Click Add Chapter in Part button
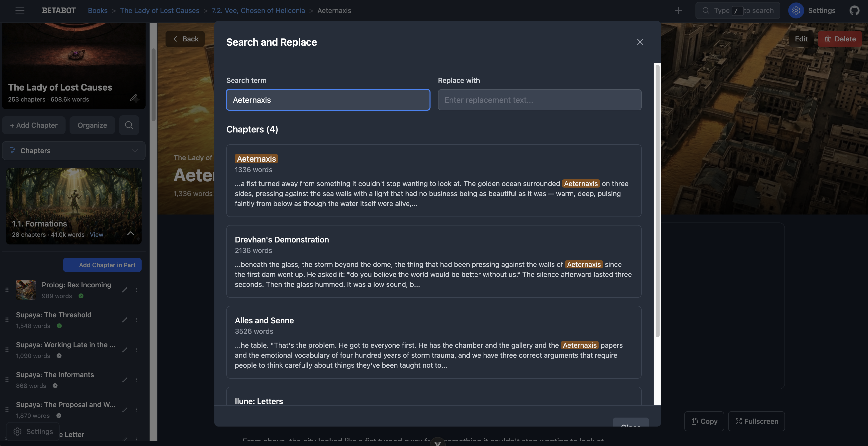The width and height of the screenshot is (868, 446). (102, 265)
